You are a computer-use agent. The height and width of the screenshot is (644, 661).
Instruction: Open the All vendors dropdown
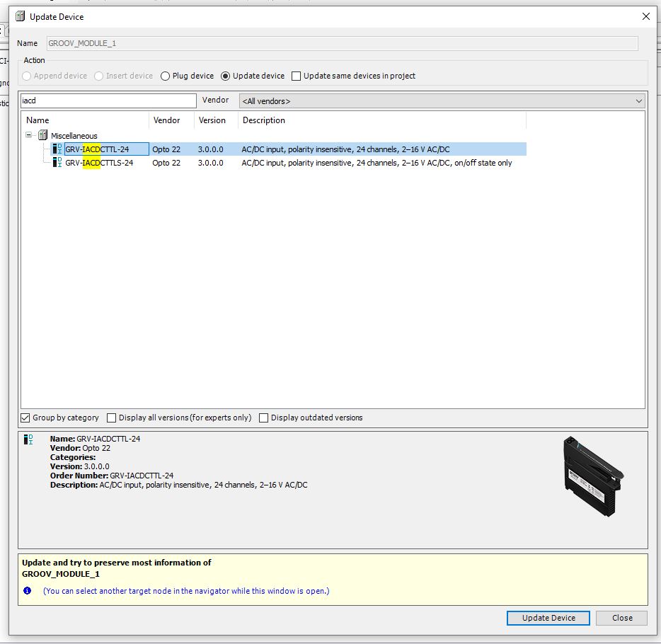[442, 100]
